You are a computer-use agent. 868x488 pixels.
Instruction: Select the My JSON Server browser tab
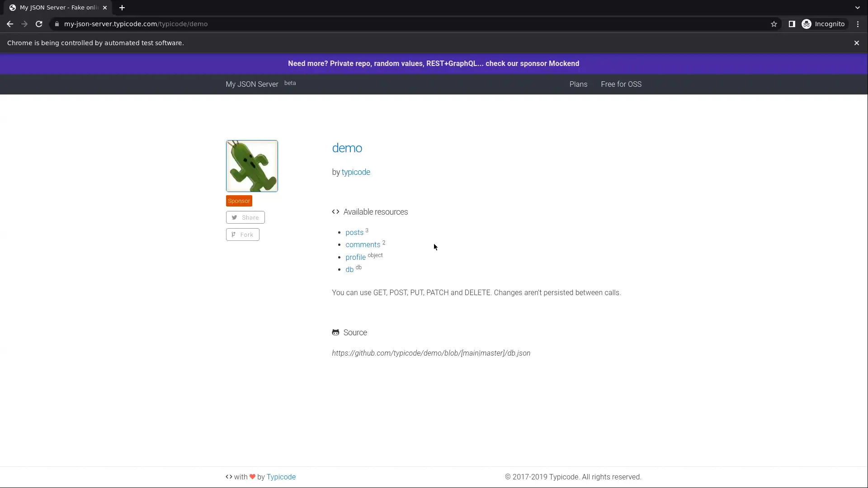click(x=59, y=8)
